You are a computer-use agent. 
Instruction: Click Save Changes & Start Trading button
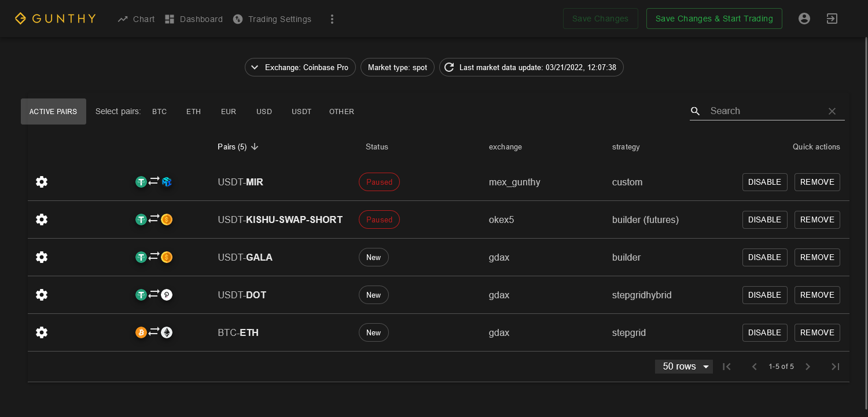(x=713, y=19)
